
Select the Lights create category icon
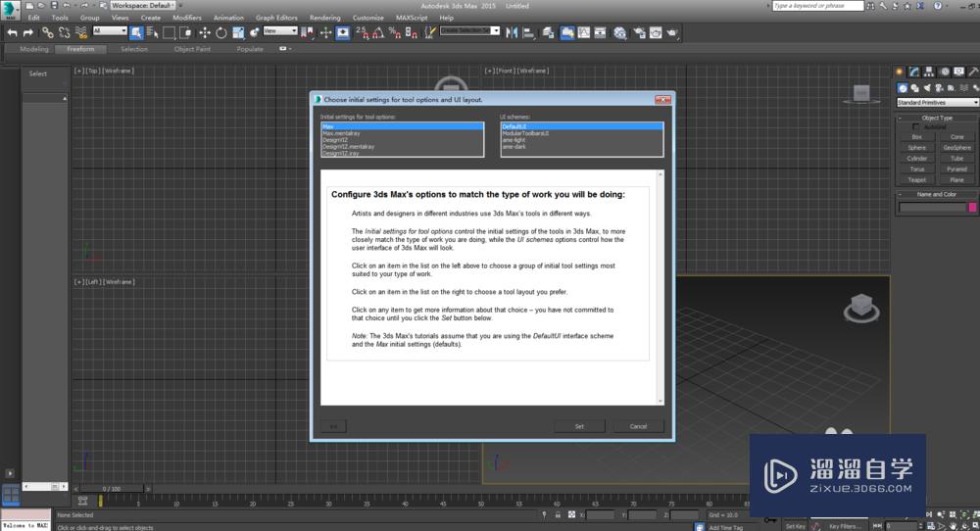(927, 88)
